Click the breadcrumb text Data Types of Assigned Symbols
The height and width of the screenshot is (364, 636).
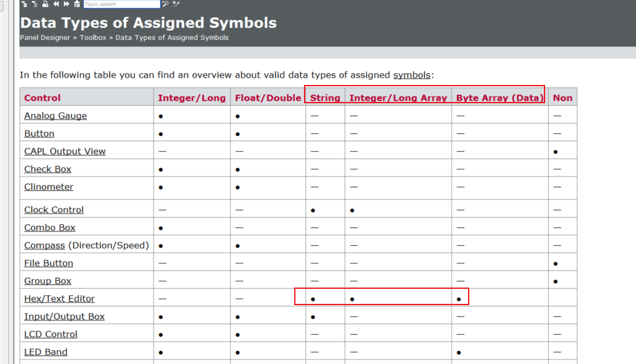point(172,37)
